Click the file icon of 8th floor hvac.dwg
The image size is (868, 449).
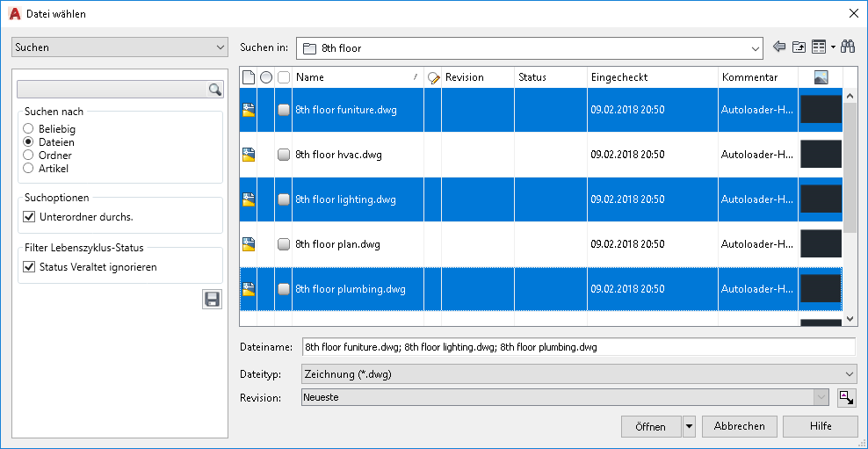pyautogui.click(x=248, y=155)
